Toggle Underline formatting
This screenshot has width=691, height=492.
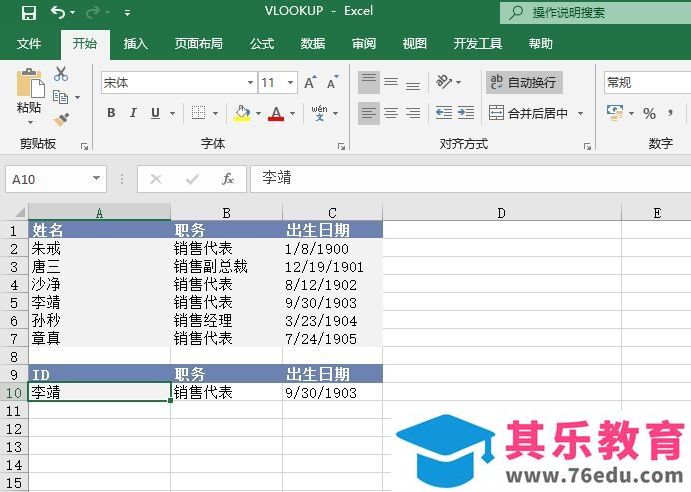[155, 113]
